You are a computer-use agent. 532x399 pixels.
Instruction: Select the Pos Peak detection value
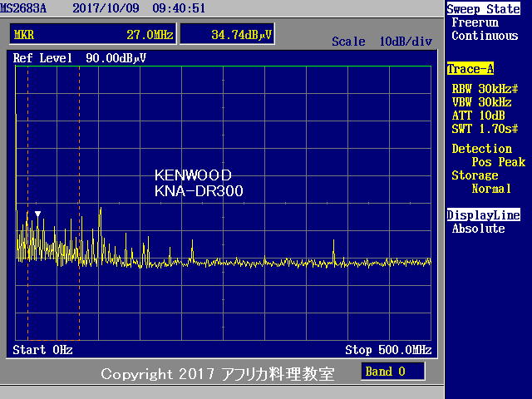(499, 162)
